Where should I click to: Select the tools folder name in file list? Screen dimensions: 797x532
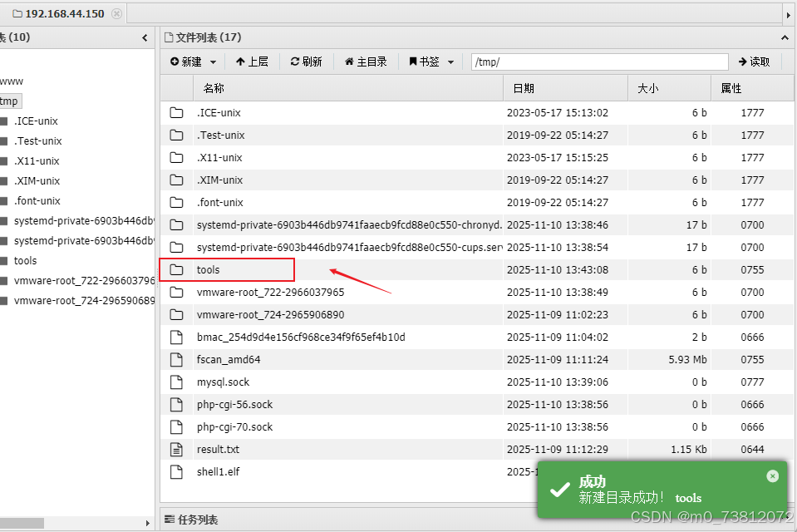(x=209, y=269)
